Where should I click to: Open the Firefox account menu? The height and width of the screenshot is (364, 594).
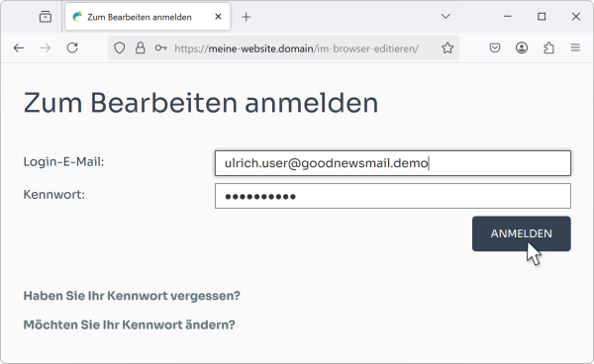(522, 48)
